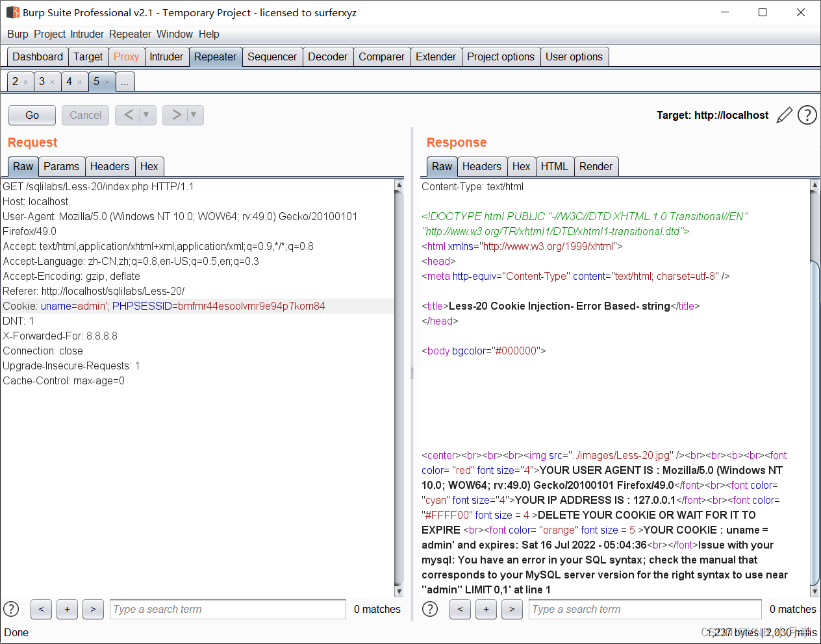This screenshot has width=821, height=644.
Task: Show response HTML view
Action: pyautogui.click(x=555, y=166)
